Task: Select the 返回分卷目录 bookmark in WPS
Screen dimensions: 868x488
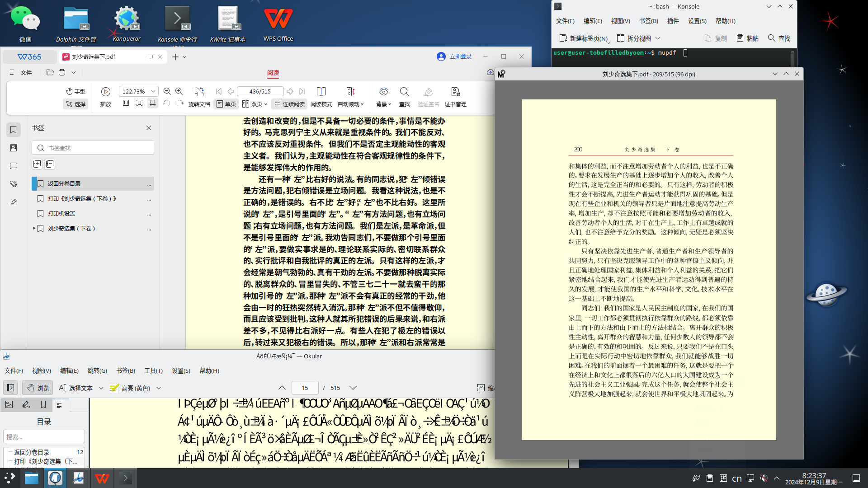Action: click(93, 183)
